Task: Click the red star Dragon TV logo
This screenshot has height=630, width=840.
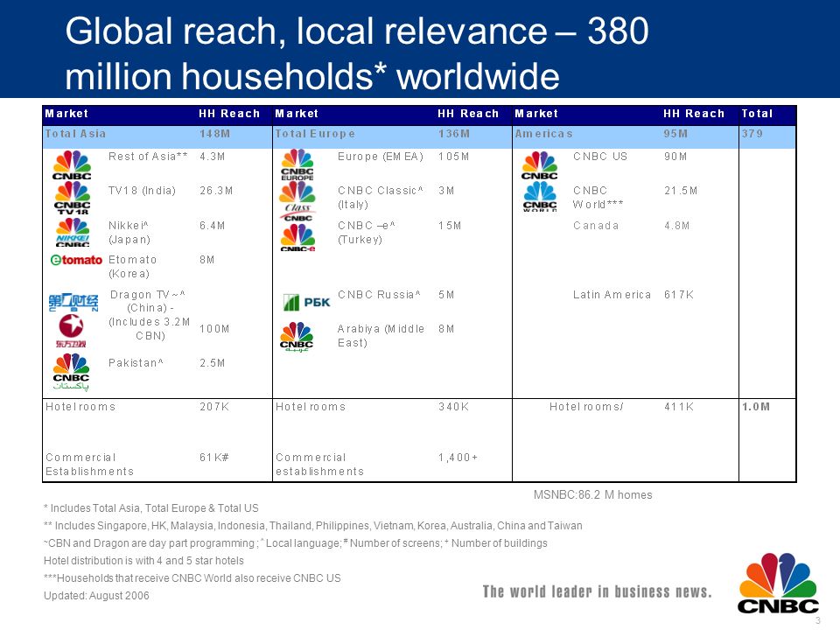Action: tap(71, 331)
